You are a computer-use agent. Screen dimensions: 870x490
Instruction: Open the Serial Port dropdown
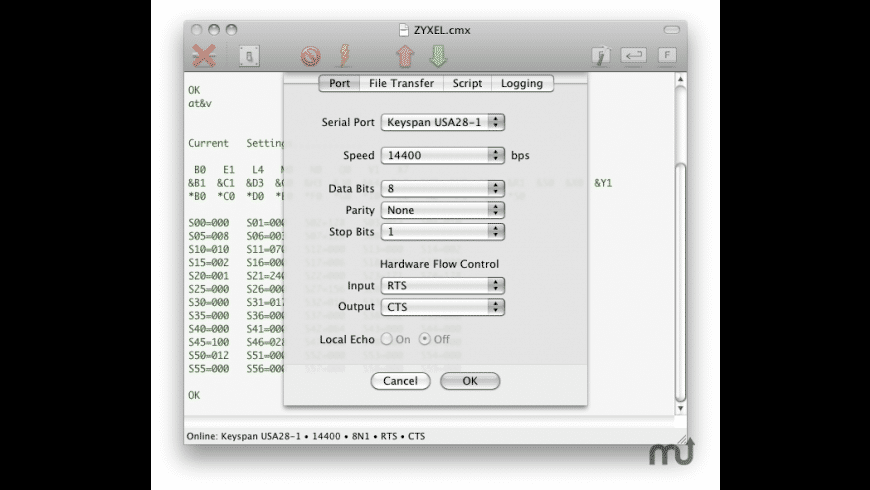tap(442, 123)
